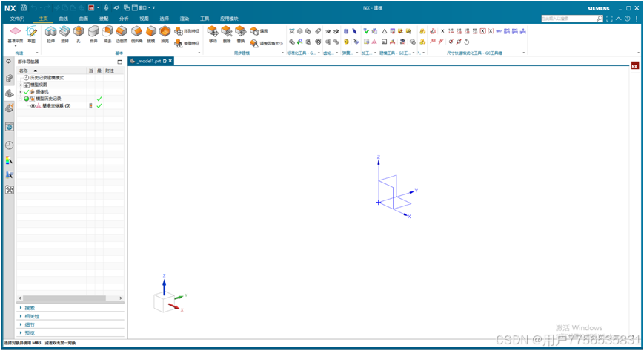Open the 应用模块 ribbon tab

coord(229,19)
